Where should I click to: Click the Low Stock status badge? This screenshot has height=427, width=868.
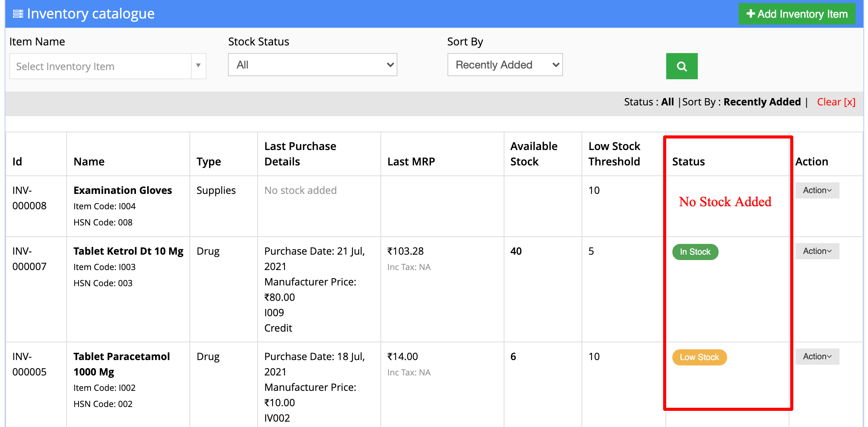[699, 357]
